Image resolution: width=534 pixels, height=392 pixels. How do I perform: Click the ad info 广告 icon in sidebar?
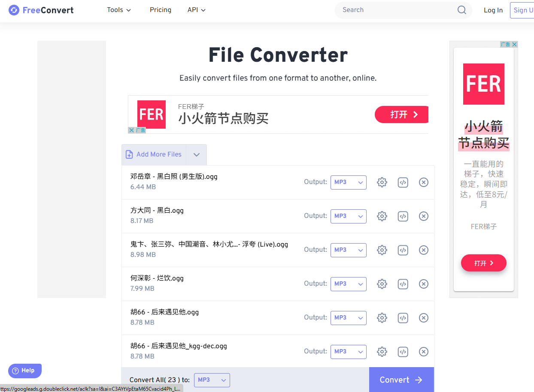pyautogui.click(x=506, y=44)
